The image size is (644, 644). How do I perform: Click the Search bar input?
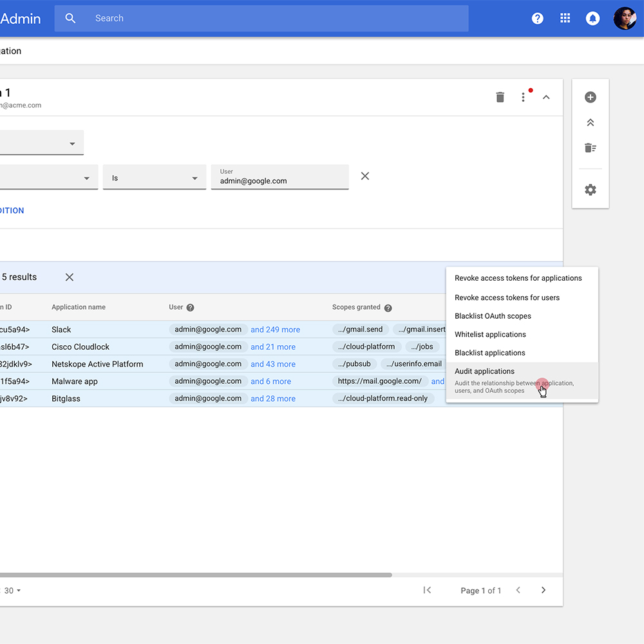point(261,18)
